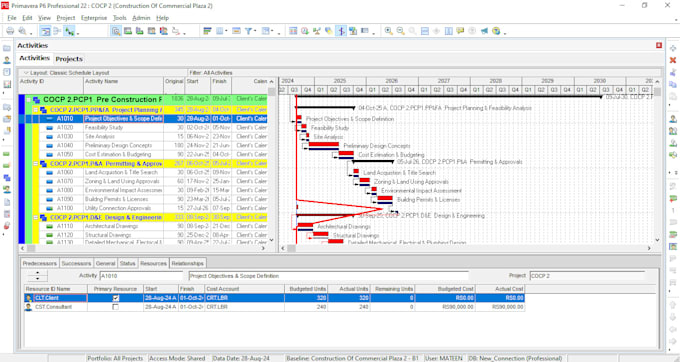Screen dimensions: 680x362
Task: Click the Project field showing COCP 2
Action: [587, 276]
